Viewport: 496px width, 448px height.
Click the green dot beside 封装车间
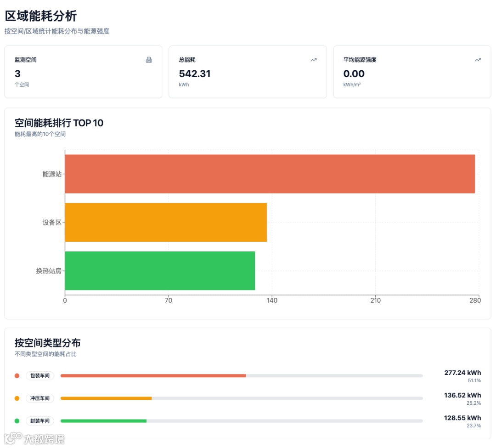[17, 421]
